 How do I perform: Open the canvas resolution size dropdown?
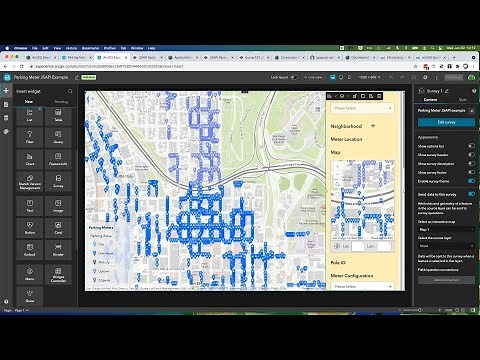point(369,77)
